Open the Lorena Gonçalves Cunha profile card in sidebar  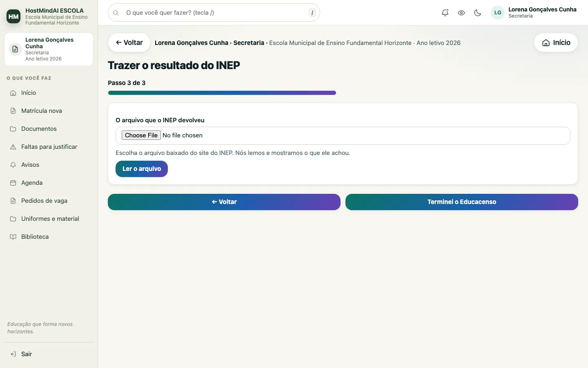49,49
